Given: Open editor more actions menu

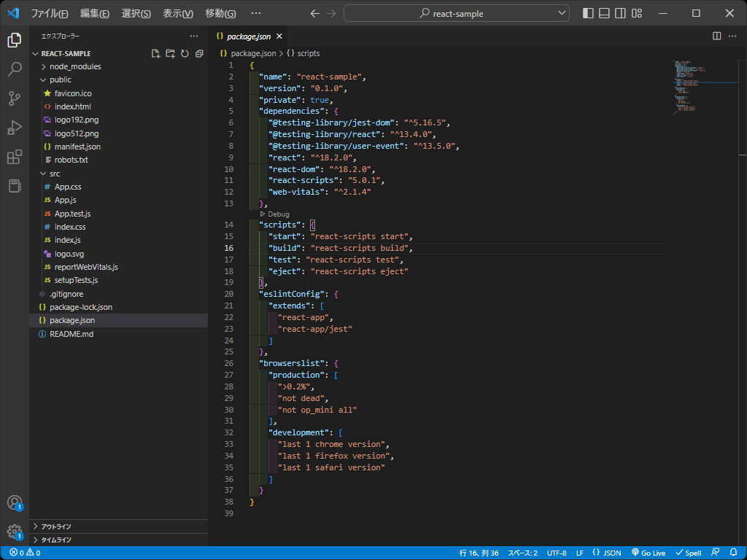Looking at the screenshot, I should click(x=732, y=36).
